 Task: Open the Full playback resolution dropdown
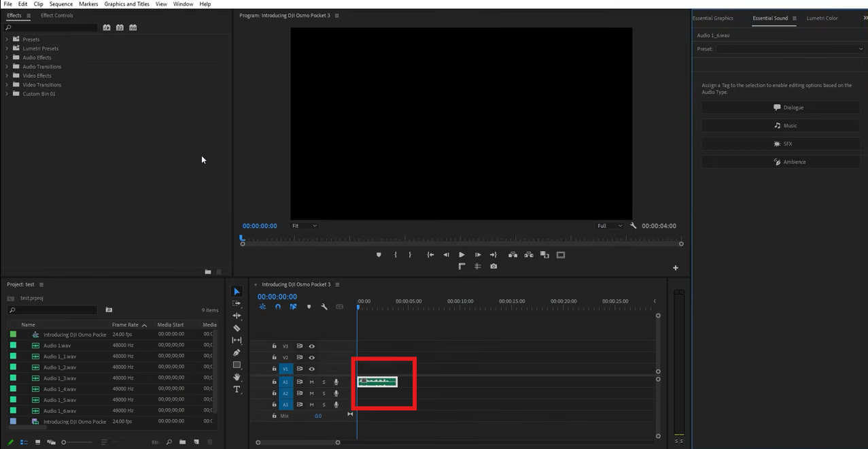coord(609,226)
